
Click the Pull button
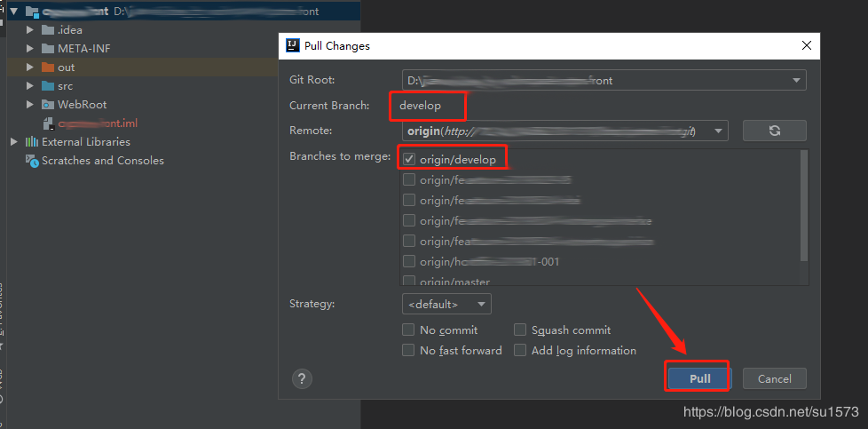coord(698,378)
